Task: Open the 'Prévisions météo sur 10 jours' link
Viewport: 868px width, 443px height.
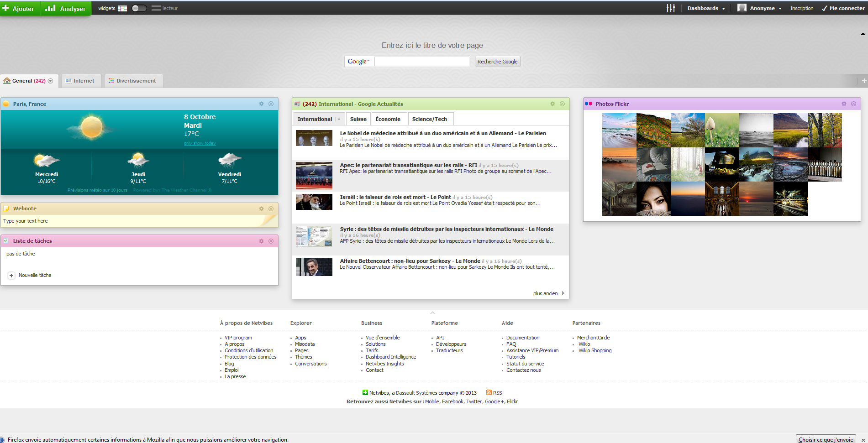Action: pos(97,190)
